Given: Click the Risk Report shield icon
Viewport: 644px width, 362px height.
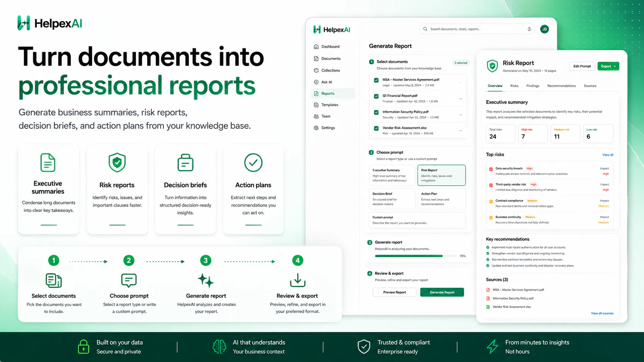Looking at the screenshot, I should click(x=492, y=66).
